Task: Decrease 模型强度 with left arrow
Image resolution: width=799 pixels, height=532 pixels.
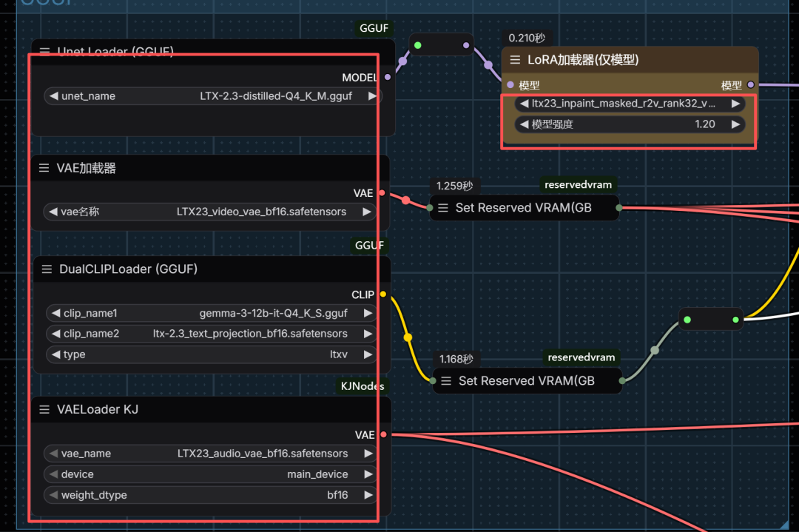Action: (524, 124)
